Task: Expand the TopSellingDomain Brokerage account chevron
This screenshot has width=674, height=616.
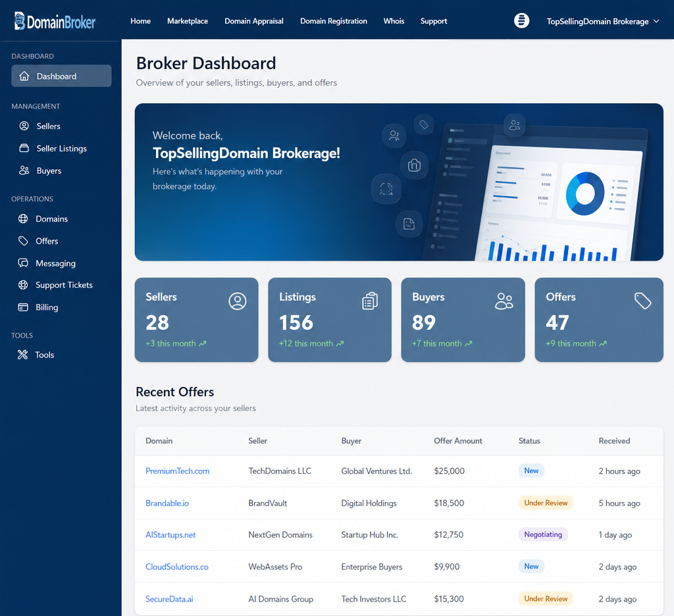Action: pyautogui.click(x=656, y=21)
